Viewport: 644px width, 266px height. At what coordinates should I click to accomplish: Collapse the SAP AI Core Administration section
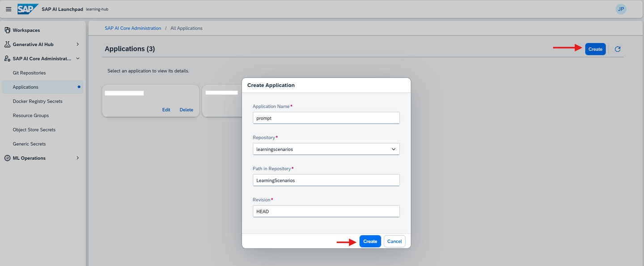(x=78, y=59)
